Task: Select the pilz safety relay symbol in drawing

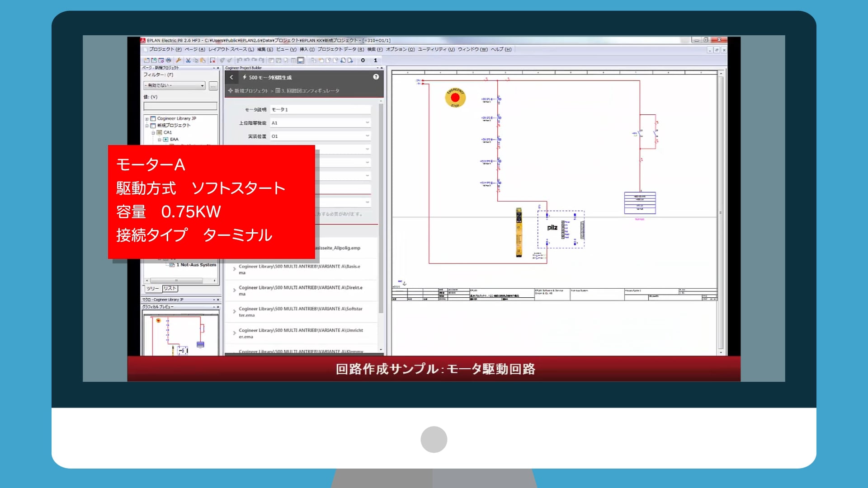Action: point(561,229)
